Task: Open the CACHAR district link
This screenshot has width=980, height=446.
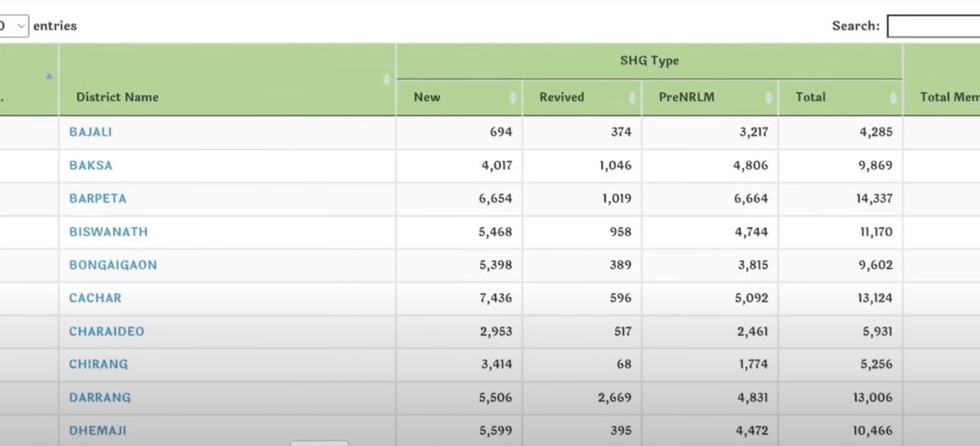Action: (x=95, y=298)
